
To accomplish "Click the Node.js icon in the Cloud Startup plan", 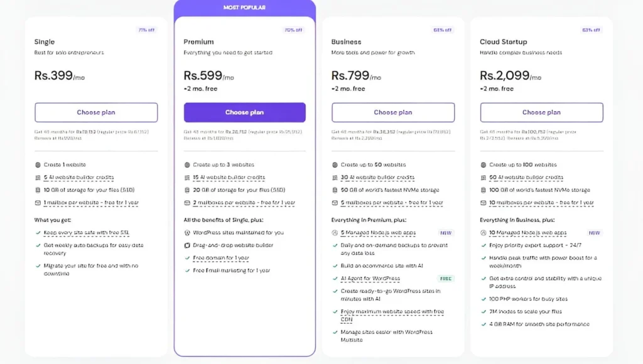I will click(483, 232).
